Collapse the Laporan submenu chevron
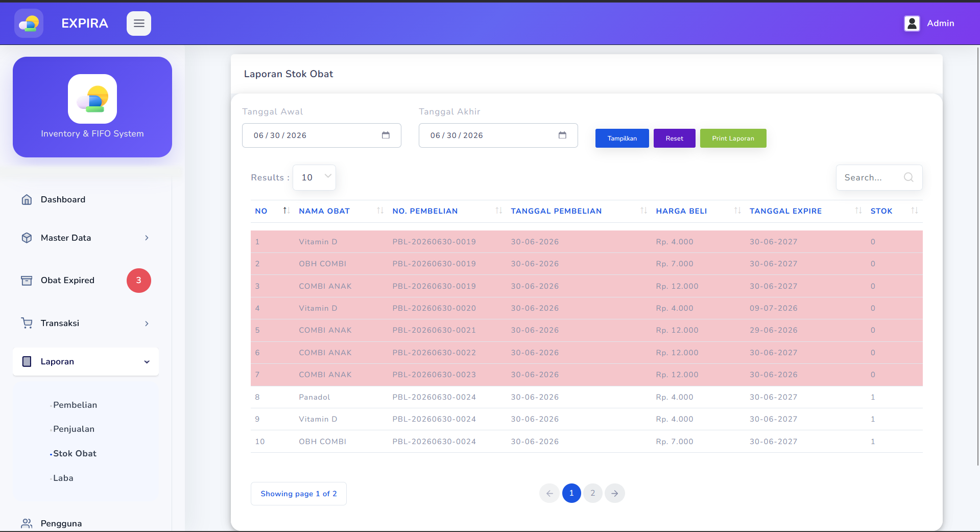Image resolution: width=980 pixels, height=532 pixels. tap(147, 362)
